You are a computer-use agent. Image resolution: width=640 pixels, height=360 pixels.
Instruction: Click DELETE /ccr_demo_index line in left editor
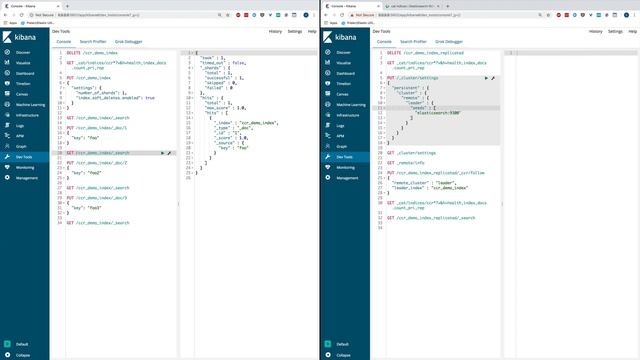92,53
